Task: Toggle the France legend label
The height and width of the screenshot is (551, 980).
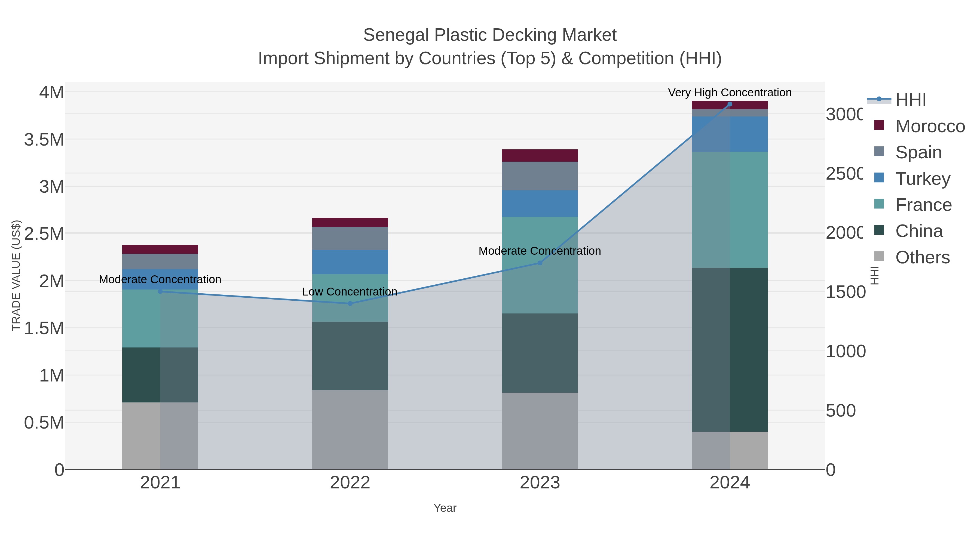Action: [923, 205]
